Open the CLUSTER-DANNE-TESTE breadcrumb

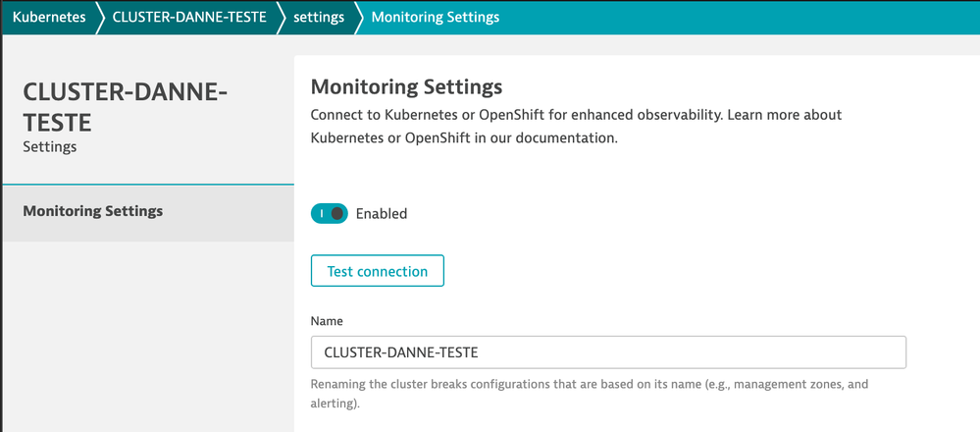189,18
